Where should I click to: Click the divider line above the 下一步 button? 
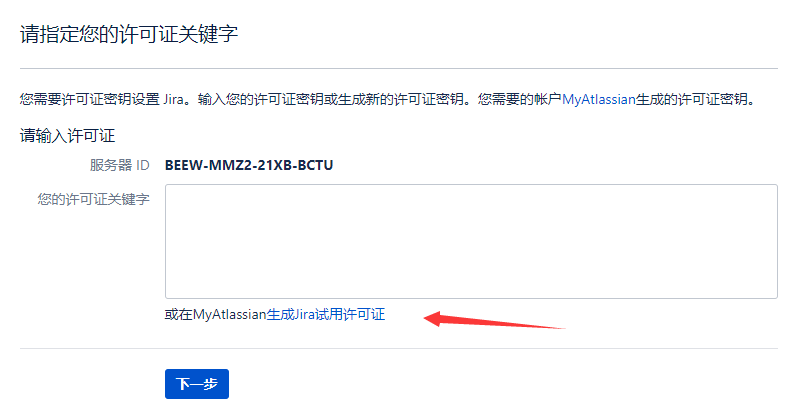(x=399, y=348)
